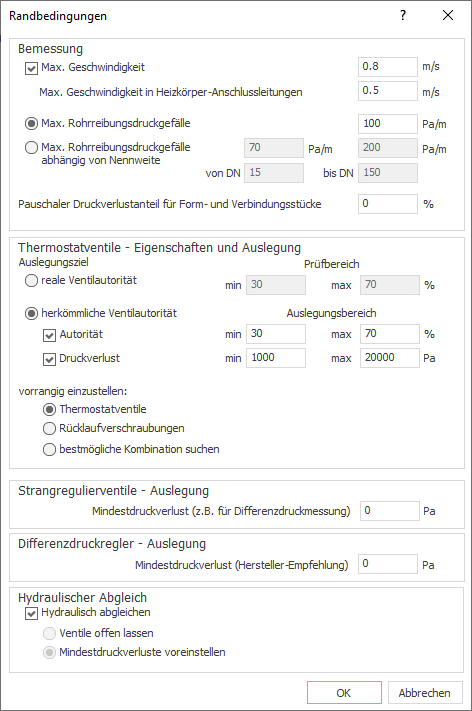
Task: Click the Heizkörper-Anschlussleitungen velocity field 0.5
Action: pyautogui.click(x=388, y=91)
